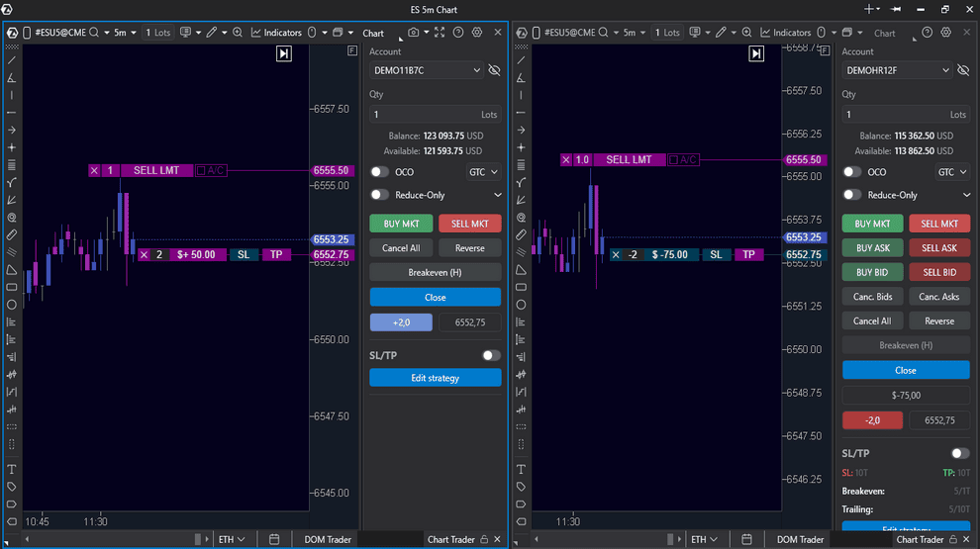
Task: Click the camera screenshot icon in left chart toolbar
Action: click(x=414, y=33)
